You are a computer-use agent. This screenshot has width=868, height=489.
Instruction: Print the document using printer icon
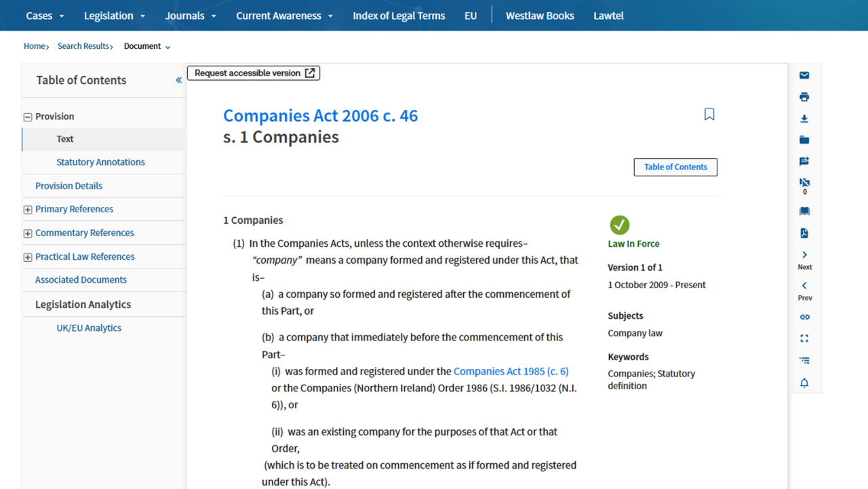coord(804,97)
